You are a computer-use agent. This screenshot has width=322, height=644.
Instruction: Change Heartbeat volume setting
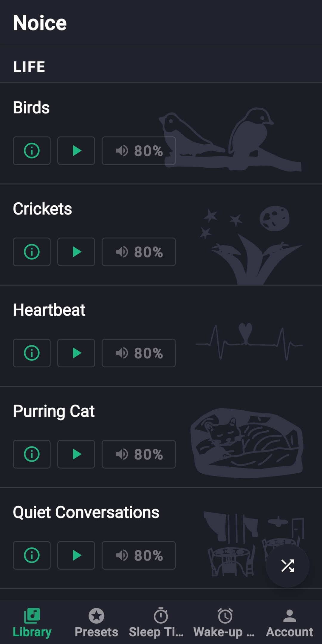(x=139, y=353)
